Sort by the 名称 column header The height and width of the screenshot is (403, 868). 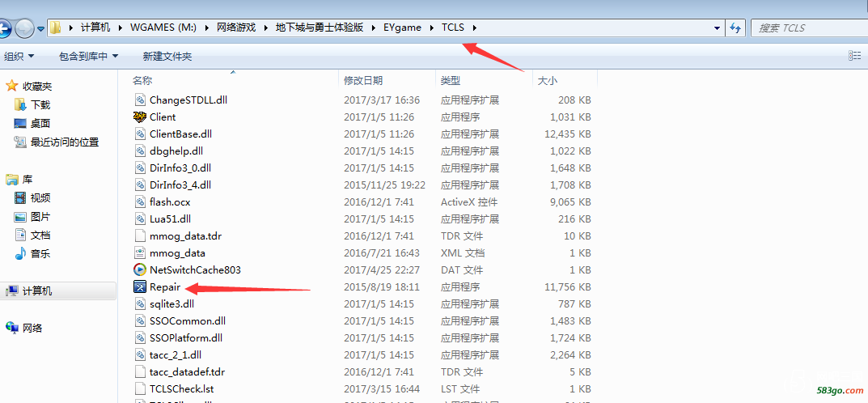pos(142,81)
